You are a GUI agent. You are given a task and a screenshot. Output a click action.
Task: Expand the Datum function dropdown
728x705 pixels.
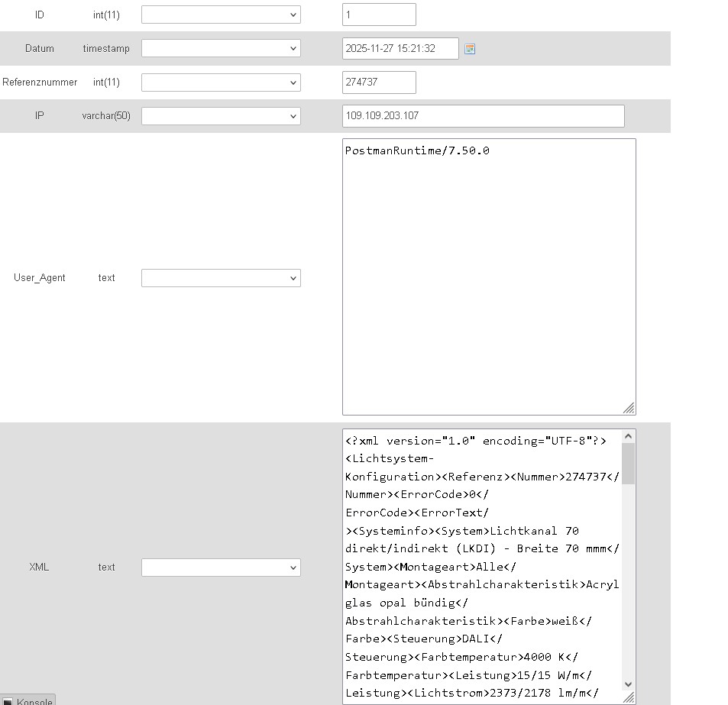pos(221,48)
